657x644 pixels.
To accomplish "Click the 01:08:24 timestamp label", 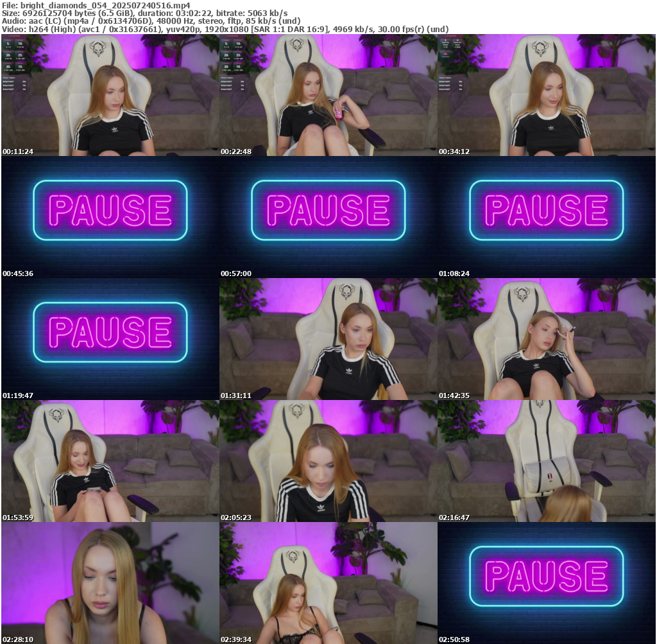I will pos(454,274).
